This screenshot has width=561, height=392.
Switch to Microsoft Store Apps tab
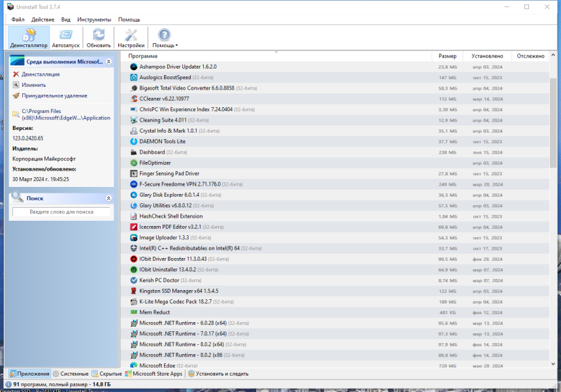click(153, 374)
